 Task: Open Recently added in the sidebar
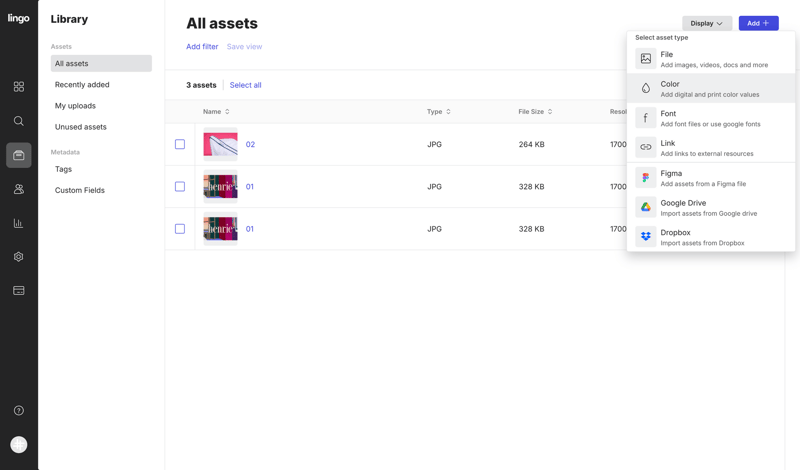pyautogui.click(x=82, y=85)
